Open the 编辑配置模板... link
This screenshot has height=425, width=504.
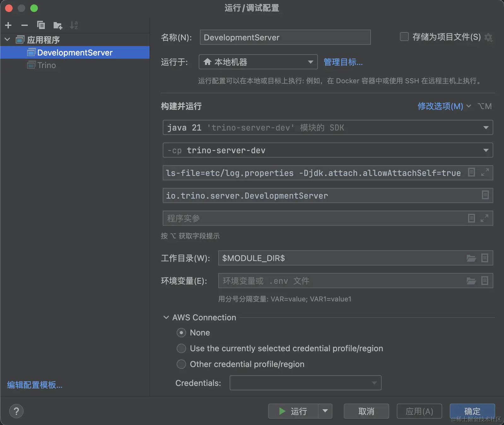pos(35,385)
